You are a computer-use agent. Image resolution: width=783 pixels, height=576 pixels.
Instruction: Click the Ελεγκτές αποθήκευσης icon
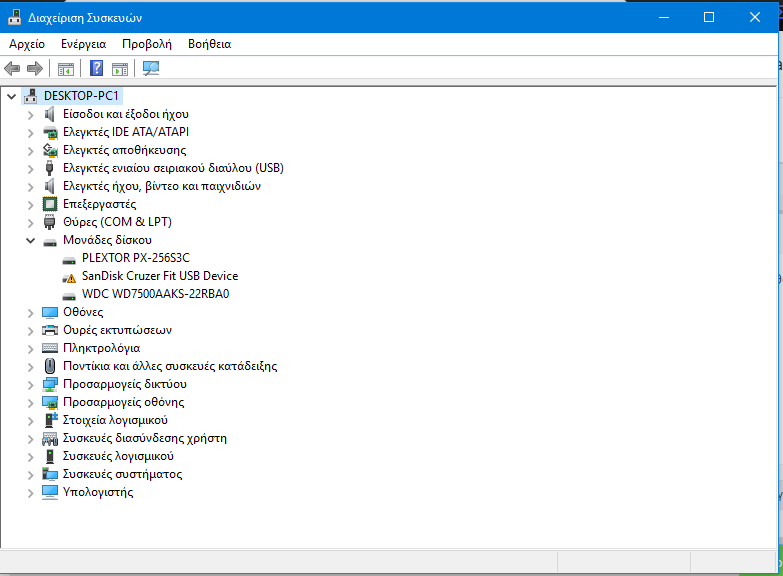(50, 150)
